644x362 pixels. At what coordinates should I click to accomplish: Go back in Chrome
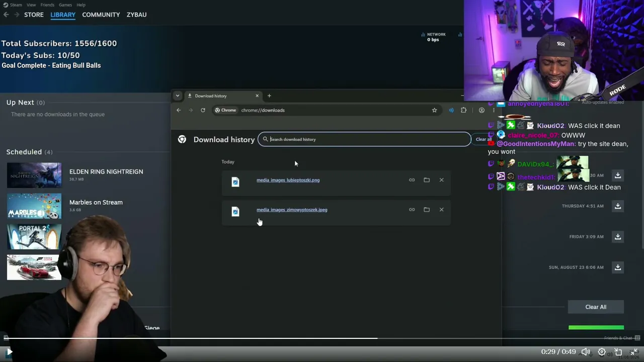179,110
